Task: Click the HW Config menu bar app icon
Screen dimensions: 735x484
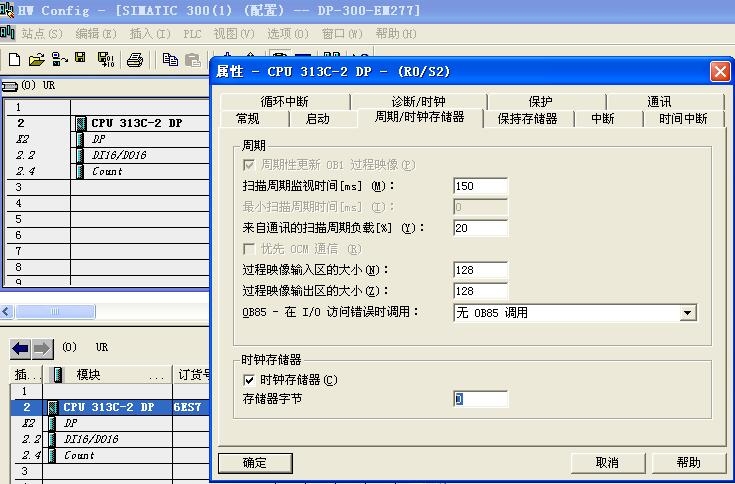Action: (8, 33)
